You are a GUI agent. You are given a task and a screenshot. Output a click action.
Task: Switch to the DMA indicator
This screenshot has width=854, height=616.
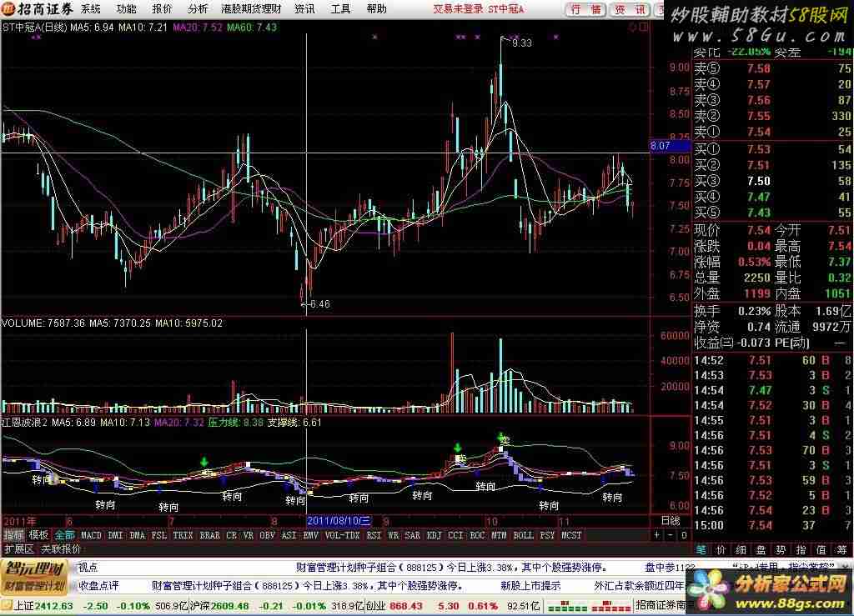click(138, 535)
